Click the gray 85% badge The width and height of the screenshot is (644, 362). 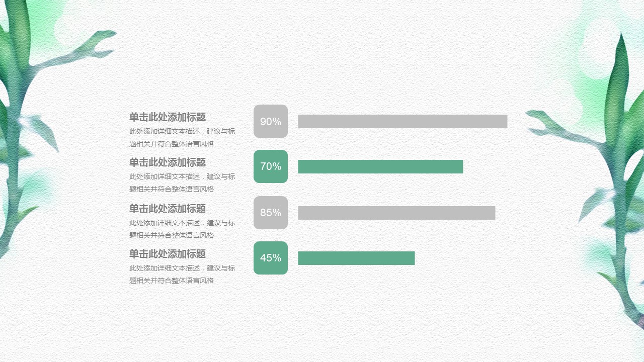[x=271, y=213]
